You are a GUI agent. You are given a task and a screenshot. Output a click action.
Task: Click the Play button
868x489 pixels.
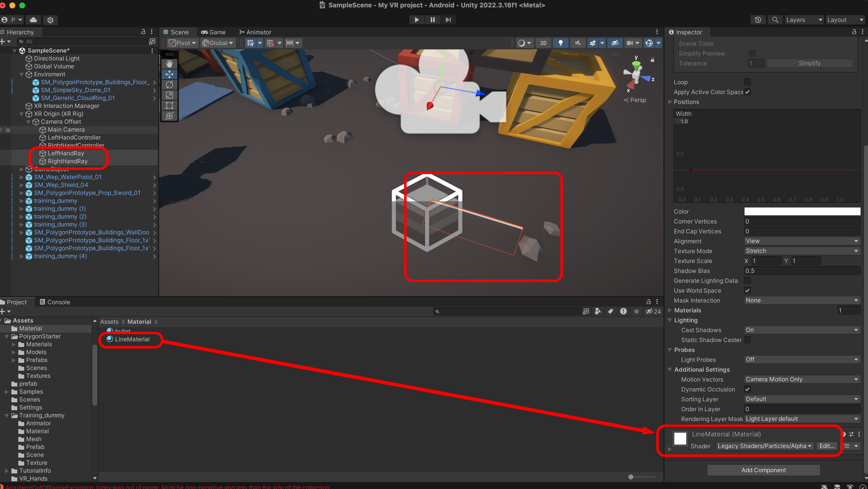click(416, 20)
